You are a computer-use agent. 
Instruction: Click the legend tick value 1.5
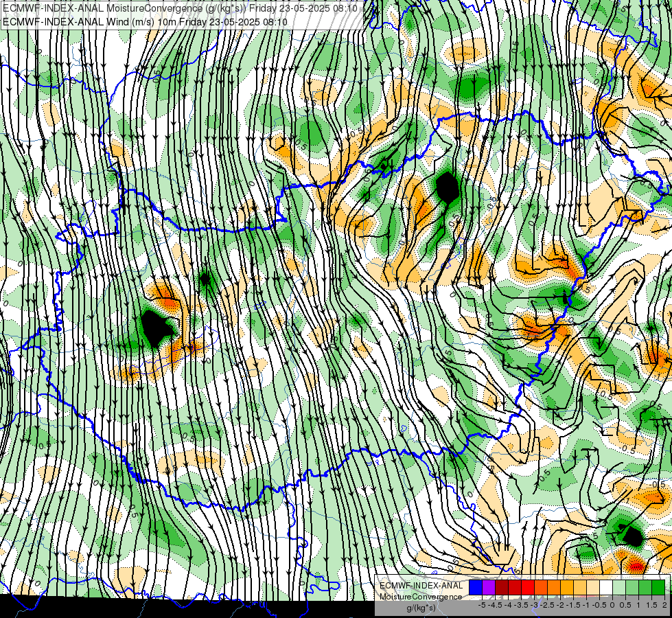[x=651, y=605]
